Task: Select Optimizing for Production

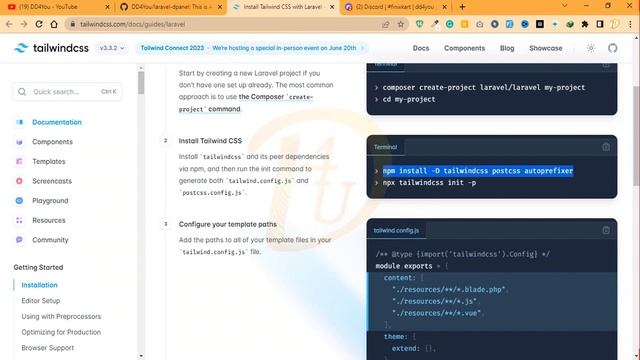Action: pyautogui.click(x=61, y=332)
